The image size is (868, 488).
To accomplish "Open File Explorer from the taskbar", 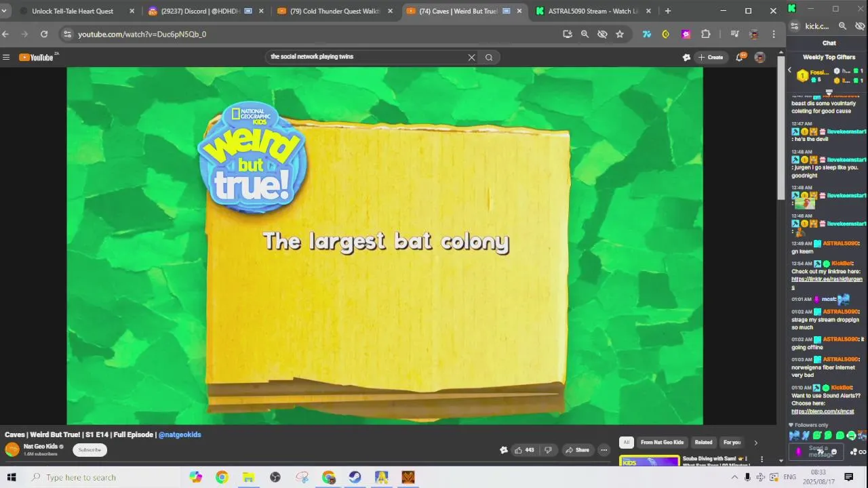I will pyautogui.click(x=248, y=477).
